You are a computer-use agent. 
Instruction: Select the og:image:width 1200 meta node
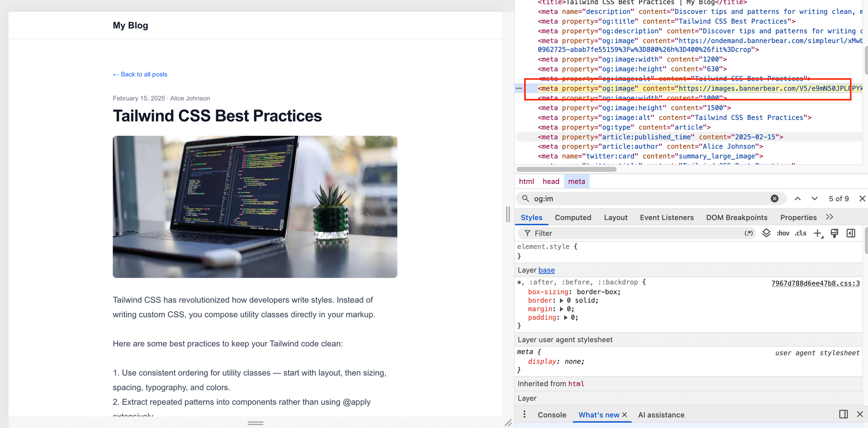point(632,59)
